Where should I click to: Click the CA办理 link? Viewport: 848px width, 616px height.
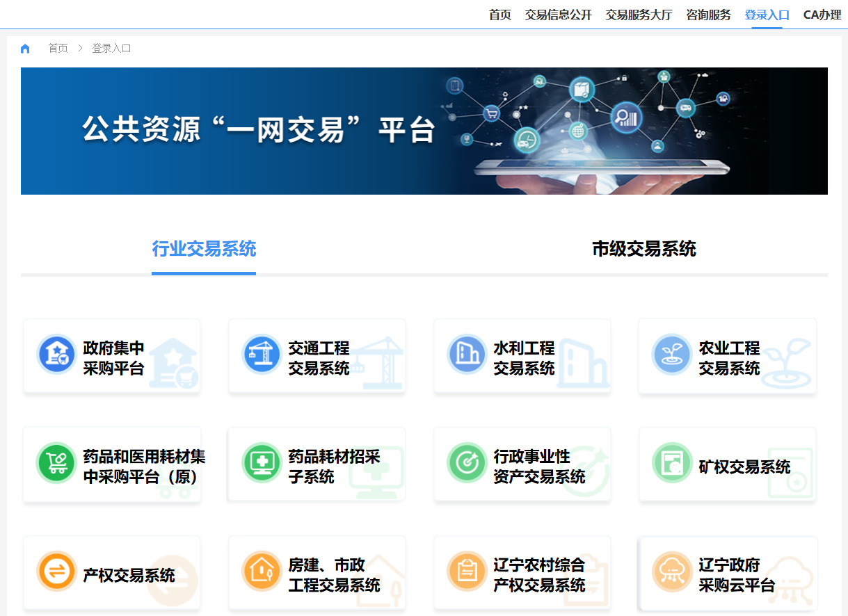pyautogui.click(x=822, y=14)
